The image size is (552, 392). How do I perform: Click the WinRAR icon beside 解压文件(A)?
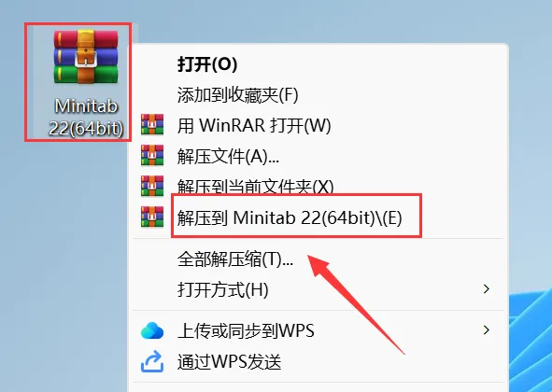(x=152, y=155)
